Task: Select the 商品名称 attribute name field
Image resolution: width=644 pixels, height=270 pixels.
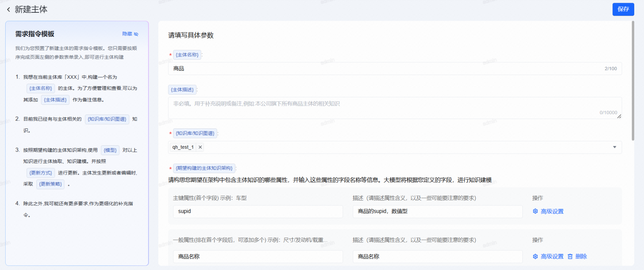Action: (257, 256)
